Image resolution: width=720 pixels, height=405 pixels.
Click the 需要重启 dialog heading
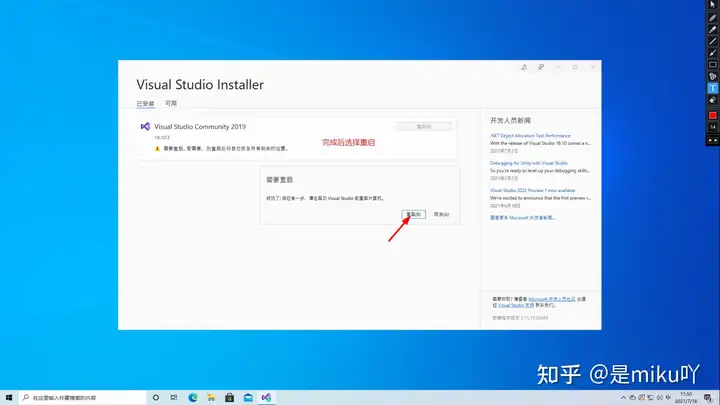point(279,180)
